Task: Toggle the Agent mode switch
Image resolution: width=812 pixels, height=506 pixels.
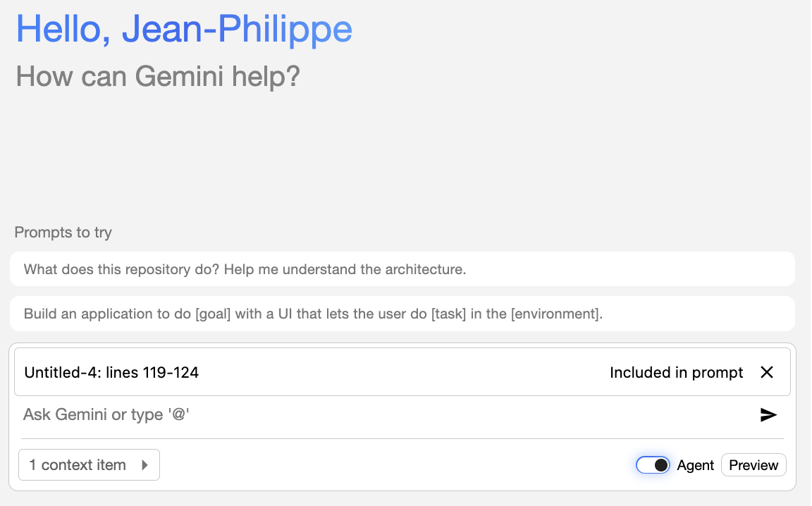Action: tap(653, 465)
